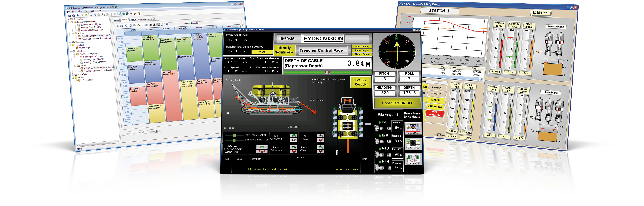
Task: Click the Raise Wheel green up arrow
Action: pos(321,147)
